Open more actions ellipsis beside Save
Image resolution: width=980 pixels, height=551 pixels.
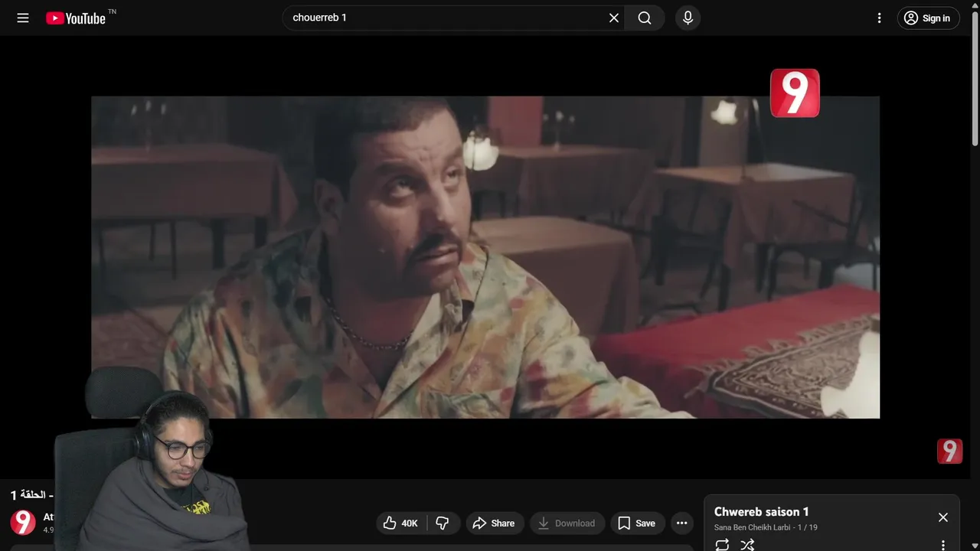tap(681, 523)
